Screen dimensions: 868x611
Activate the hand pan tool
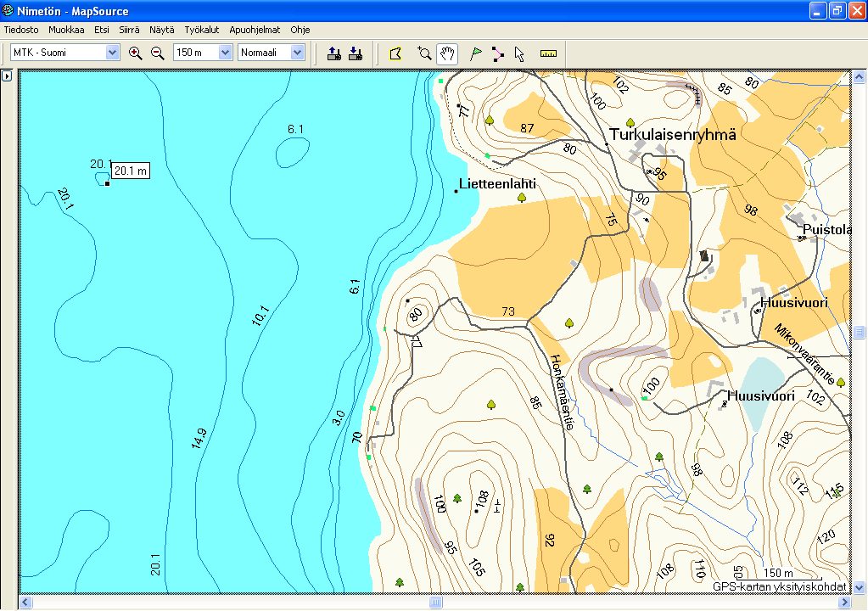pos(447,53)
